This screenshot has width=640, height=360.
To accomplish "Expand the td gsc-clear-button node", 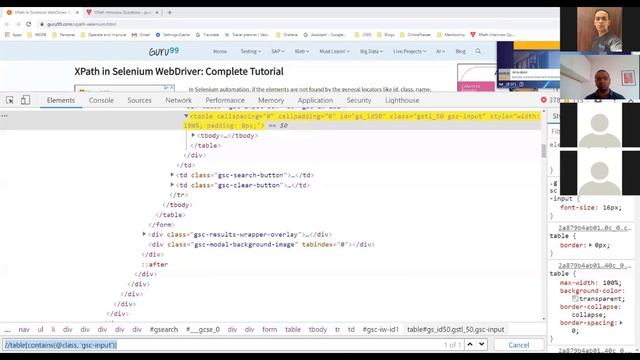I will [x=172, y=185].
